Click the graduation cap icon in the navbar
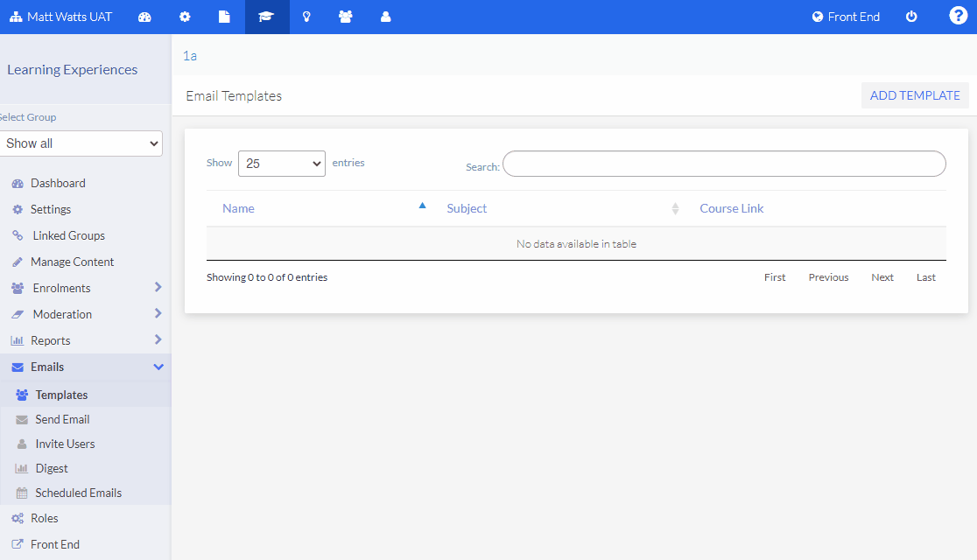 266,16
